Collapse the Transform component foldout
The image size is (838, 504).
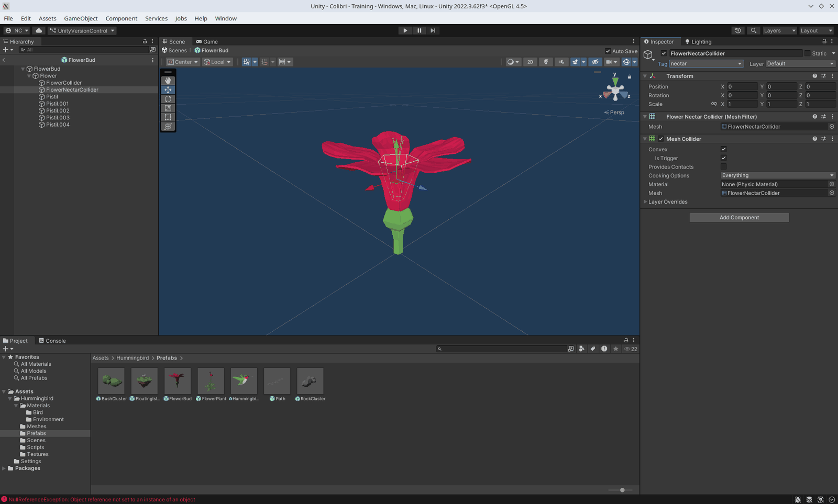point(645,76)
